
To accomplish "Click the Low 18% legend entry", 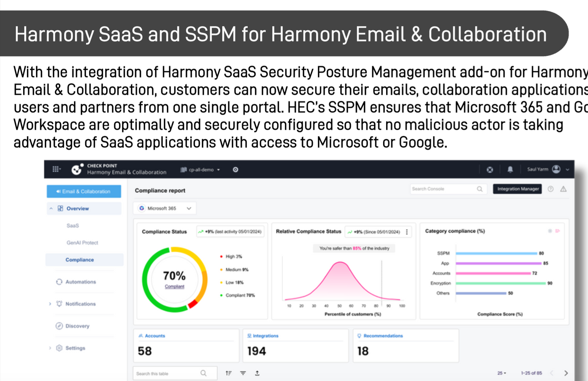I will 232,282.
